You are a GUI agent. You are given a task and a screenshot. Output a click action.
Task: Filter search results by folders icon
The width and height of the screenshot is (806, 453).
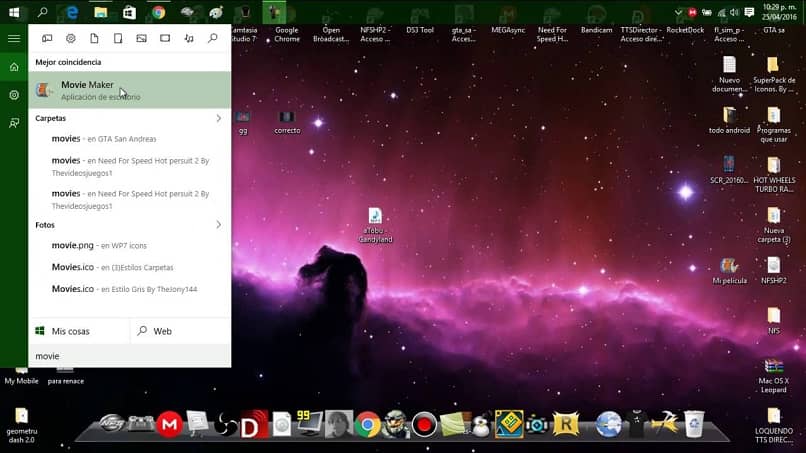(118, 39)
